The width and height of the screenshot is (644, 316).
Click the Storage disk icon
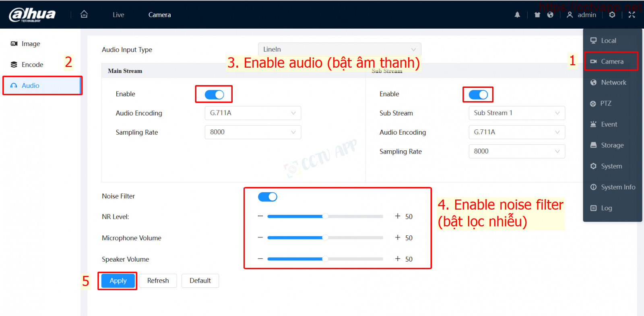(593, 145)
